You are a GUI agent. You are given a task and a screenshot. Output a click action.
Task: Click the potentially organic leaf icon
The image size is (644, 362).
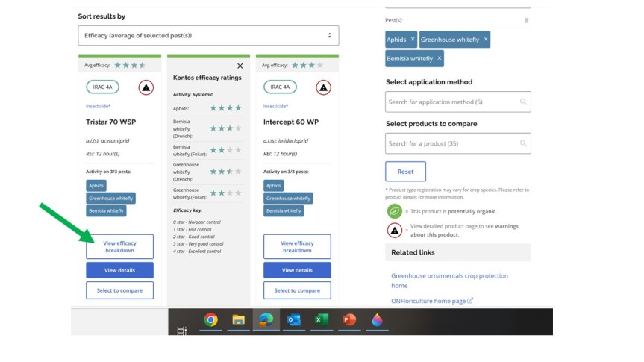[x=394, y=211]
